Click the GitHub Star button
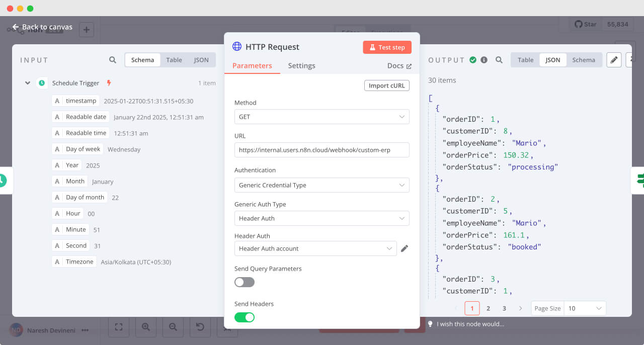The width and height of the screenshot is (644, 345). (x=586, y=24)
